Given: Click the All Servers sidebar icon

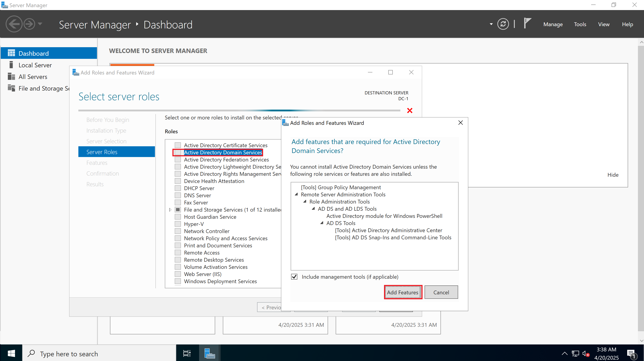Looking at the screenshot, I should pyautogui.click(x=11, y=76).
